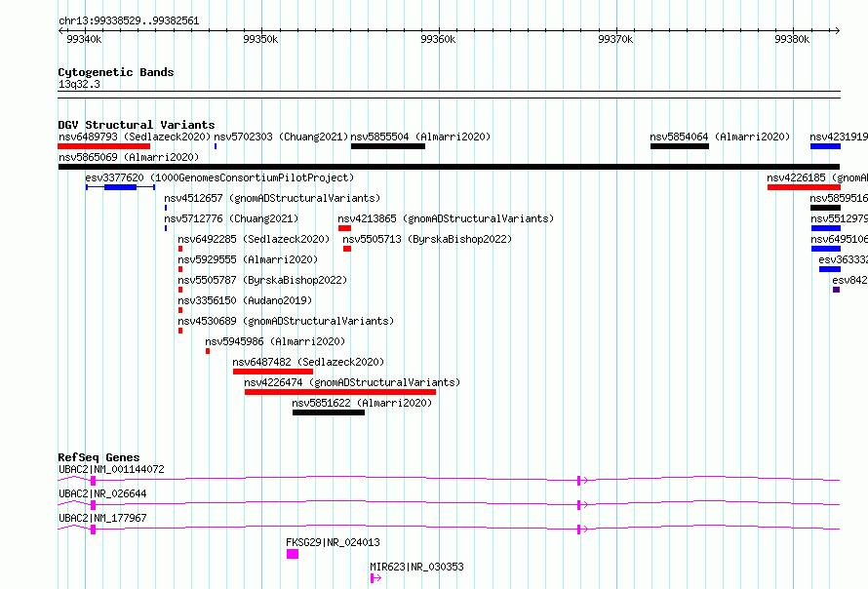Click the nsv4213865 gnomAD variant label
The height and width of the screenshot is (589, 868).
click(446, 218)
